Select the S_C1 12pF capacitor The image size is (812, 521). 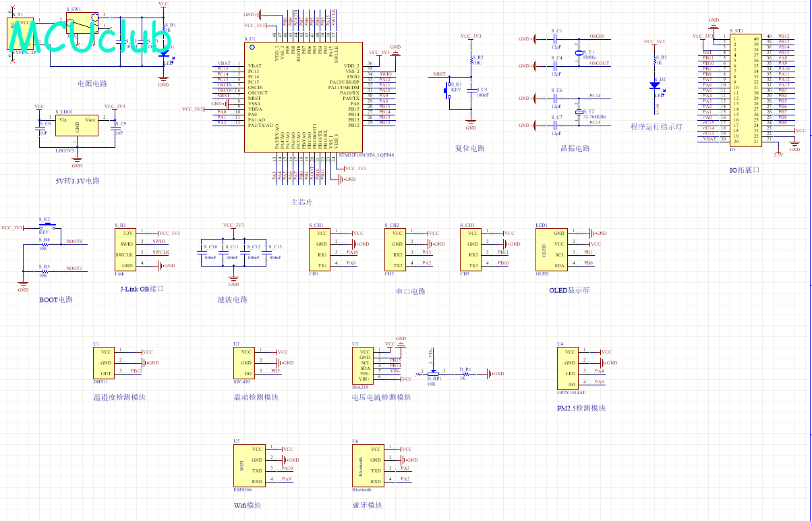[x=554, y=39]
